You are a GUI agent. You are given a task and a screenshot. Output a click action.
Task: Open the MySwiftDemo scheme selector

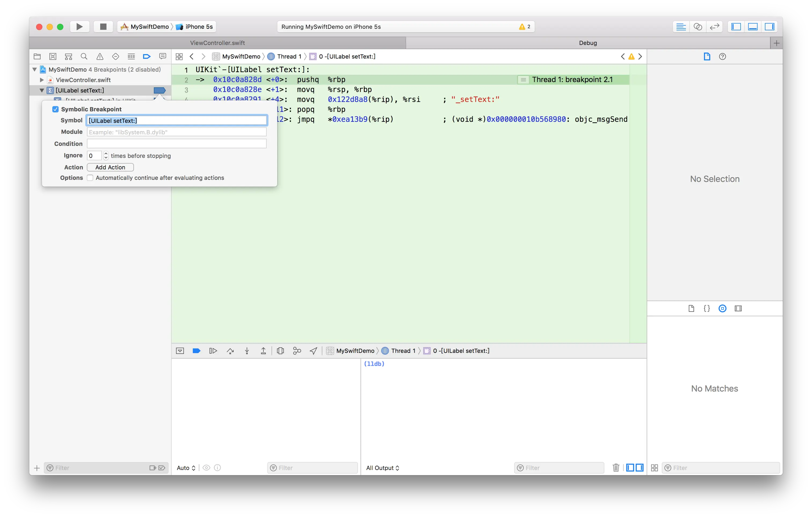(x=145, y=27)
